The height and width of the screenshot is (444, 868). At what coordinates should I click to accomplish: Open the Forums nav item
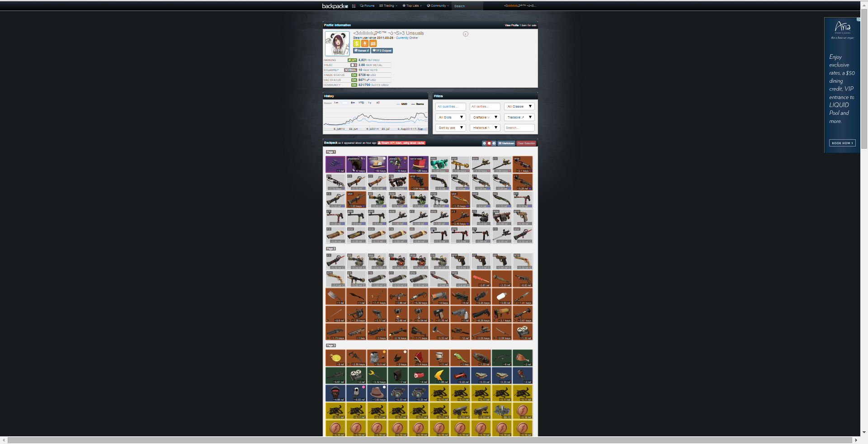point(367,6)
